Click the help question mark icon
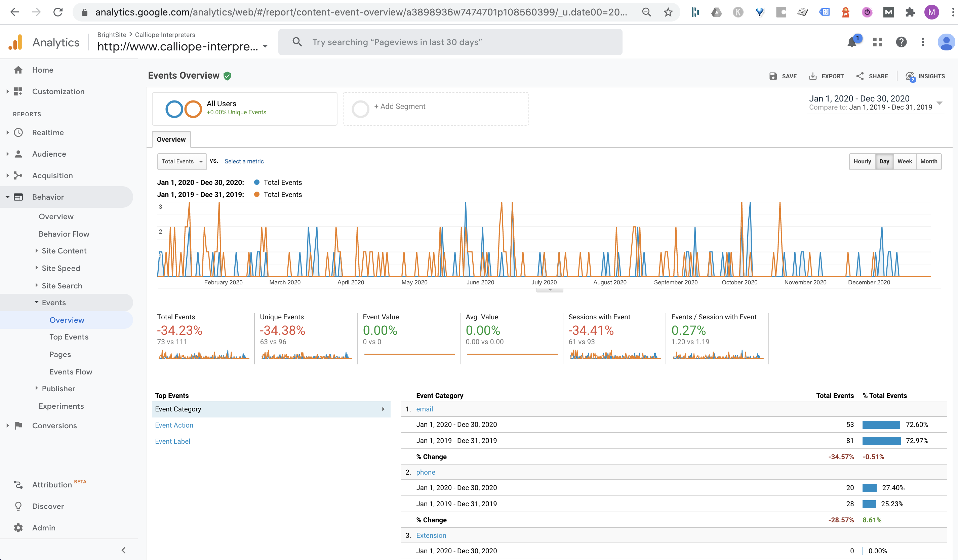This screenshot has height=560, width=958. click(x=901, y=42)
